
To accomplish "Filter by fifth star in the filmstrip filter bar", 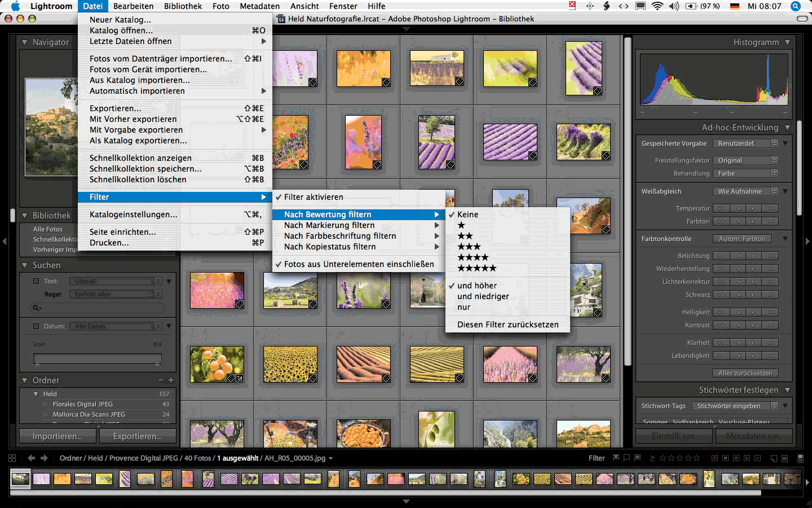I will 696,458.
